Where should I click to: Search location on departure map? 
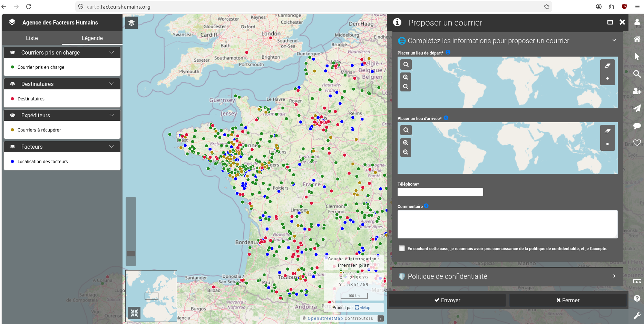click(x=406, y=65)
